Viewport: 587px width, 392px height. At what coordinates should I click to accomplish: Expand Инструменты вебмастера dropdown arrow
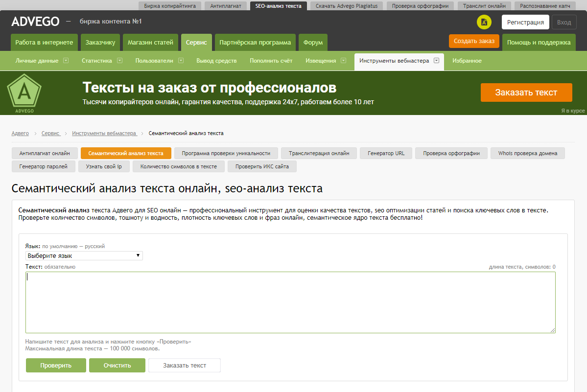(x=437, y=61)
